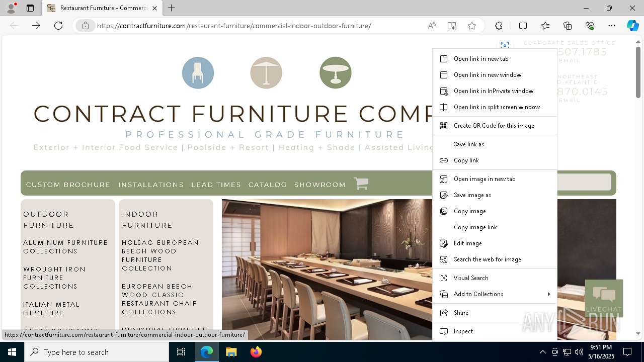644x362 pixels.
Task: Select Share from context menu
Action: [x=495, y=313]
